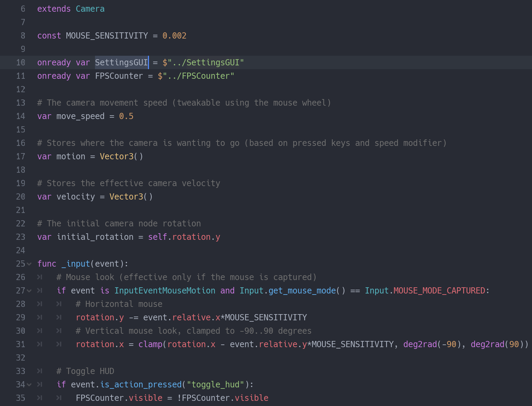Click the comment "# Horizontal mouse"
The image size is (532, 406).
tap(119, 304)
